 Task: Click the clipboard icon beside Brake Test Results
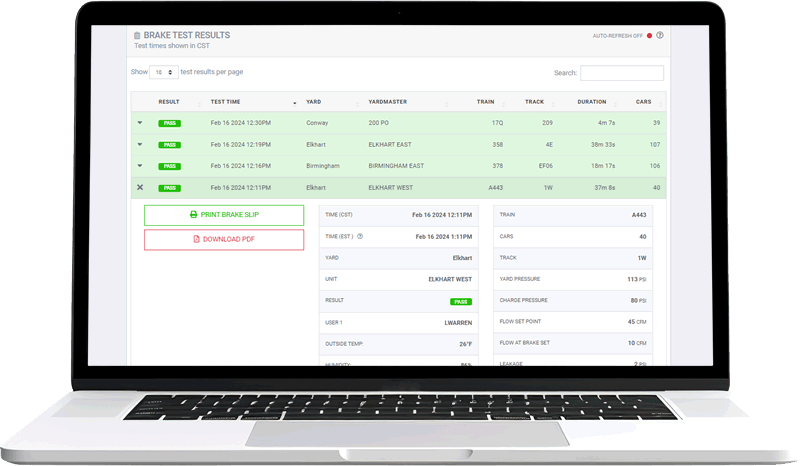tap(137, 36)
